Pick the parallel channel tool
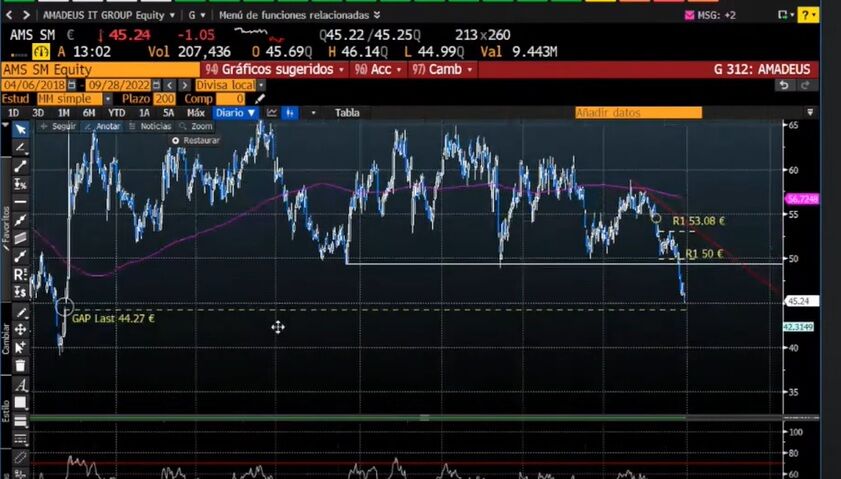The width and height of the screenshot is (841, 479). [x=20, y=238]
